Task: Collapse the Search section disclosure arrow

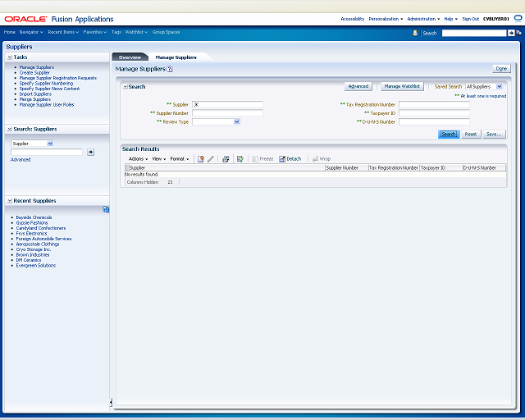Action: coord(126,87)
